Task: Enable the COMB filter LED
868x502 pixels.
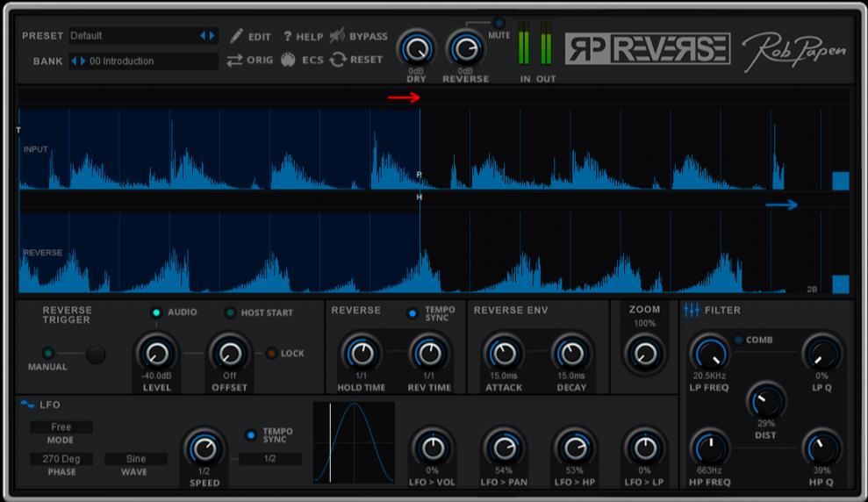Action: [x=737, y=340]
